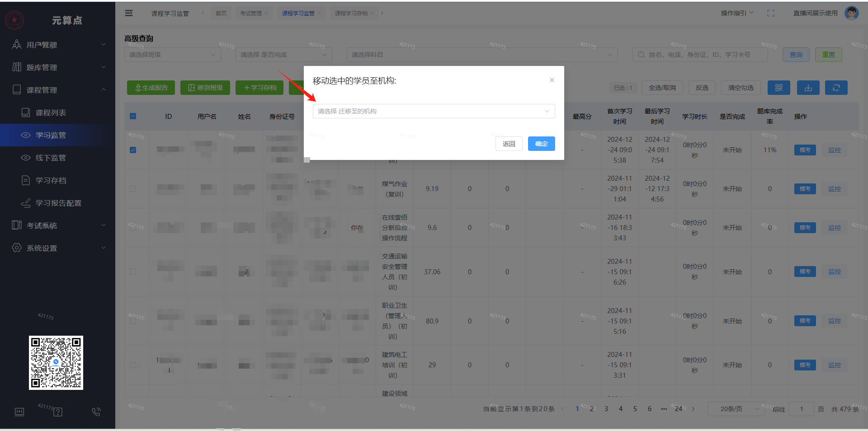Open grid layout view button
868x431 pixels.
point(779,88)
